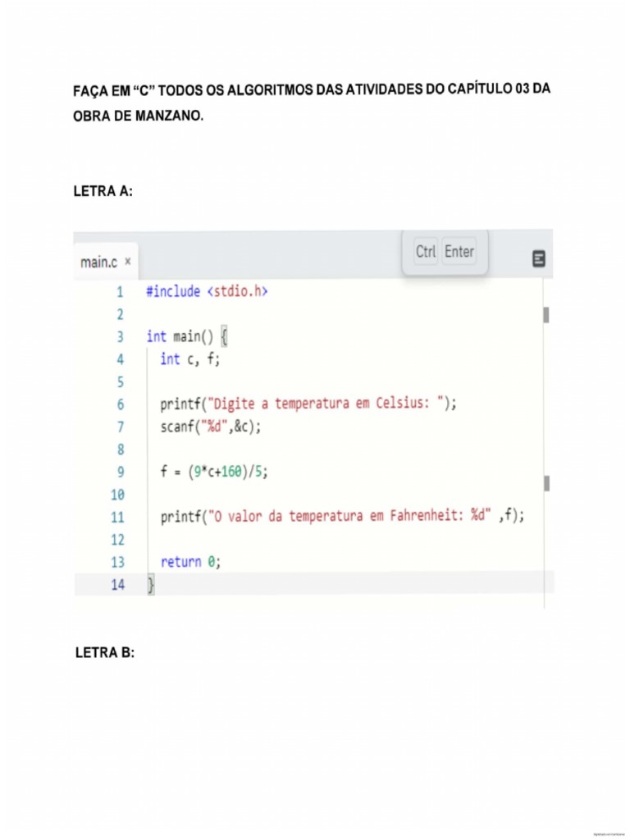Place cursor on the #include <stdio.h> line
Screen dimensions: 630x840
coord(207,291)
